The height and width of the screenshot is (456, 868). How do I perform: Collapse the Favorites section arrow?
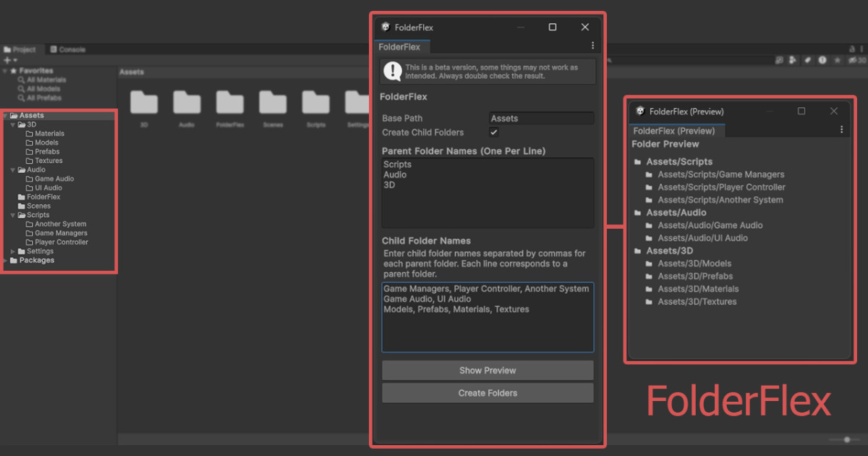[5, 71]
